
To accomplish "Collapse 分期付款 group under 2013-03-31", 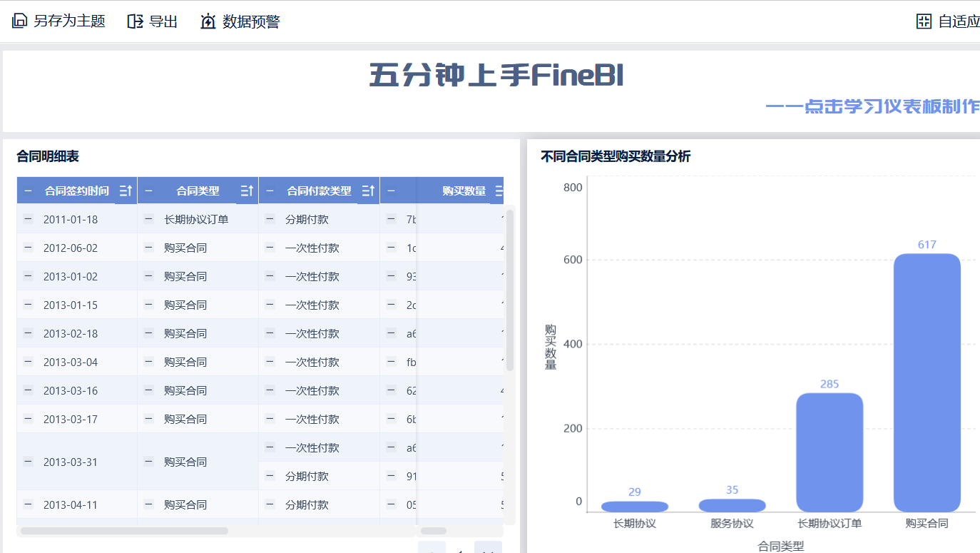I will 270,476.
